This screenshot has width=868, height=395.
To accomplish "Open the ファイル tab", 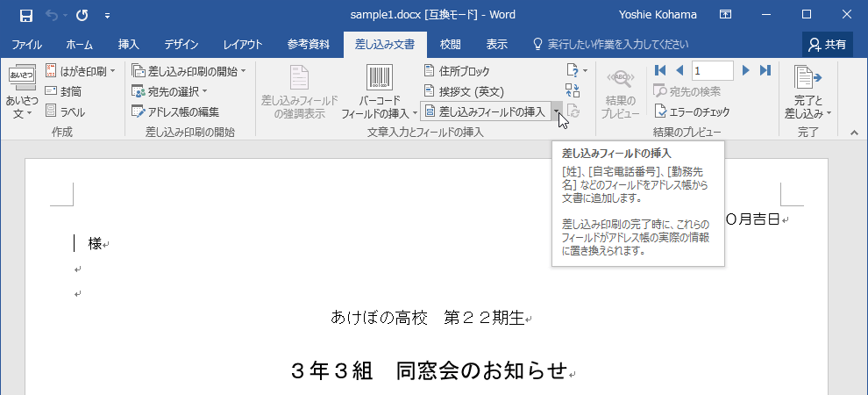I will [x=26, y=45].
